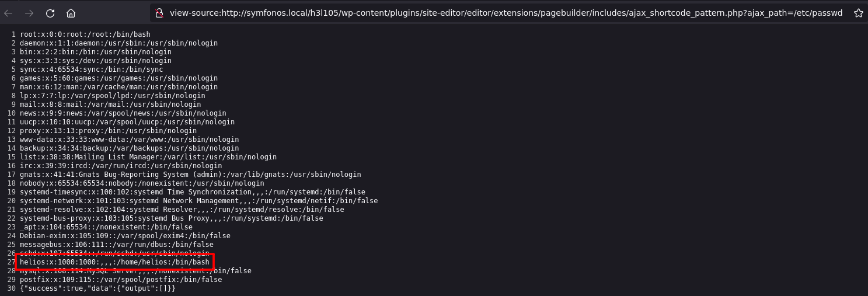868x296 pixels.
Task: Click line number 27 in the gutter
Action: point(12,262)
